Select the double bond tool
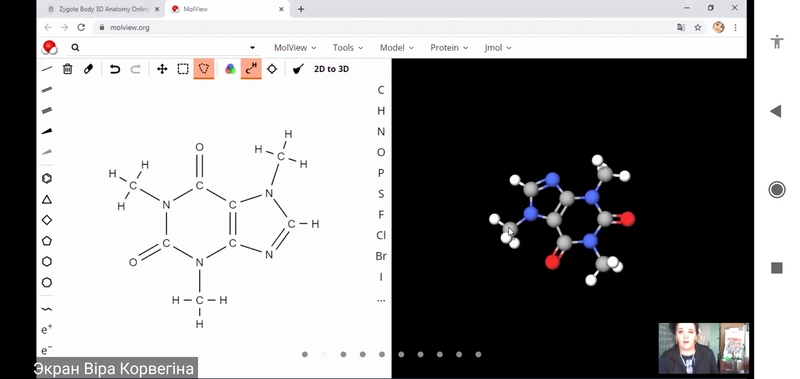800x379 pixels. click(x=47, y=89)
